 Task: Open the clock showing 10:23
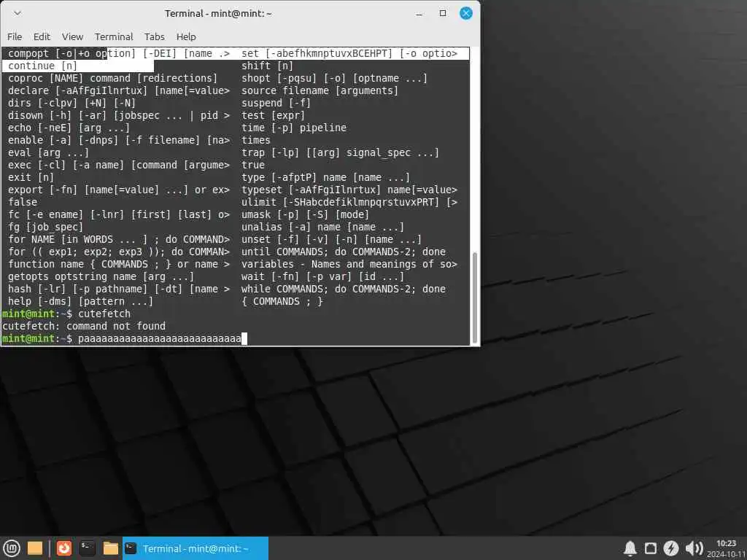point(727,548)
